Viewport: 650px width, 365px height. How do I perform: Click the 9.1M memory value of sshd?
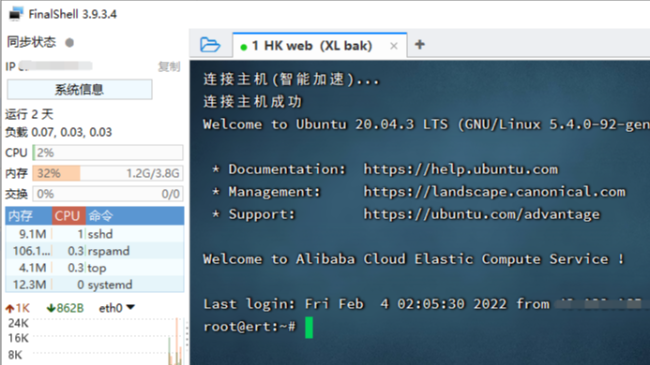32,234
